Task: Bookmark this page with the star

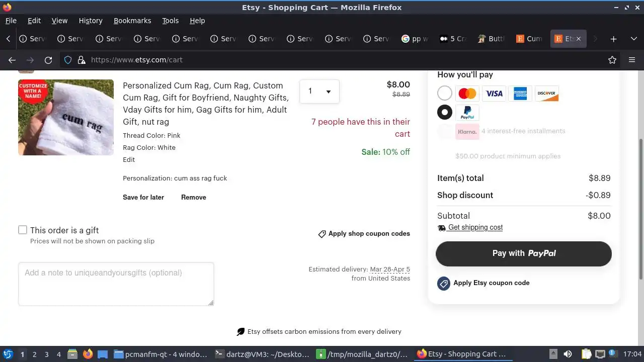Action: click(612, 60)
